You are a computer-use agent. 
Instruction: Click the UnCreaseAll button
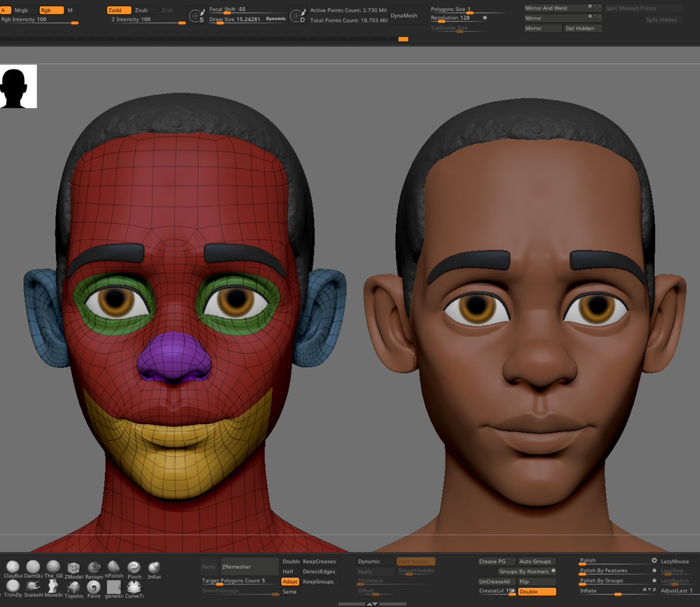(x=496, y=581)
